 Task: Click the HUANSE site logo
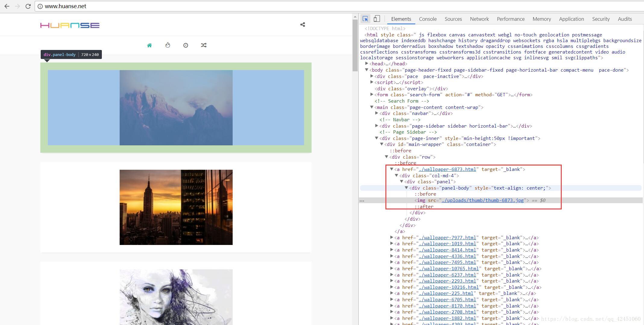click(x=70, y=25)
